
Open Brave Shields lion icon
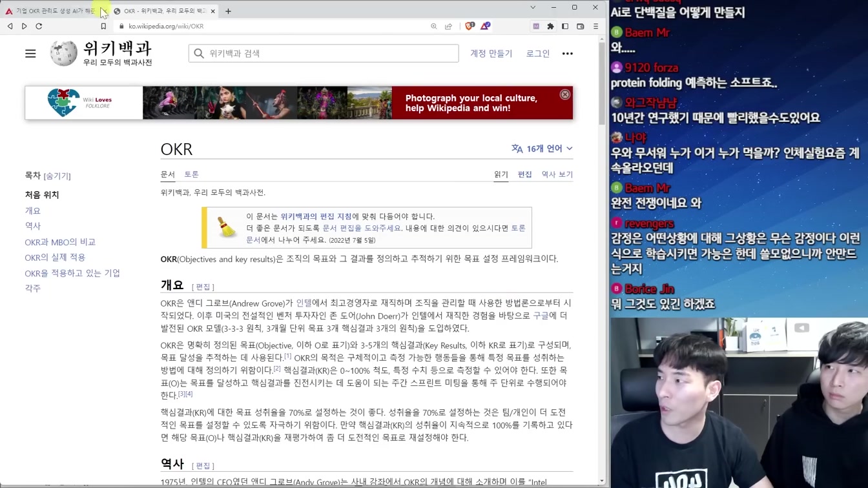(x=470, y=26)
